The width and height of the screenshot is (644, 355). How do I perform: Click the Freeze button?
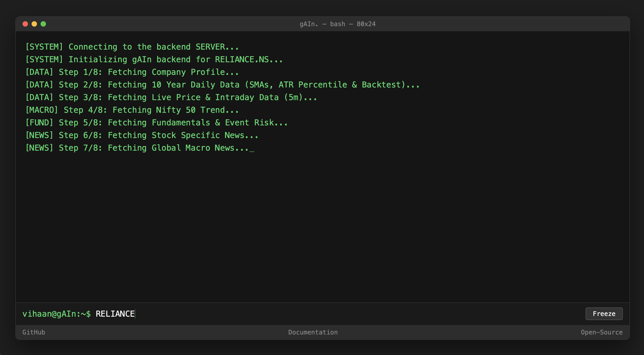point(604,314)
